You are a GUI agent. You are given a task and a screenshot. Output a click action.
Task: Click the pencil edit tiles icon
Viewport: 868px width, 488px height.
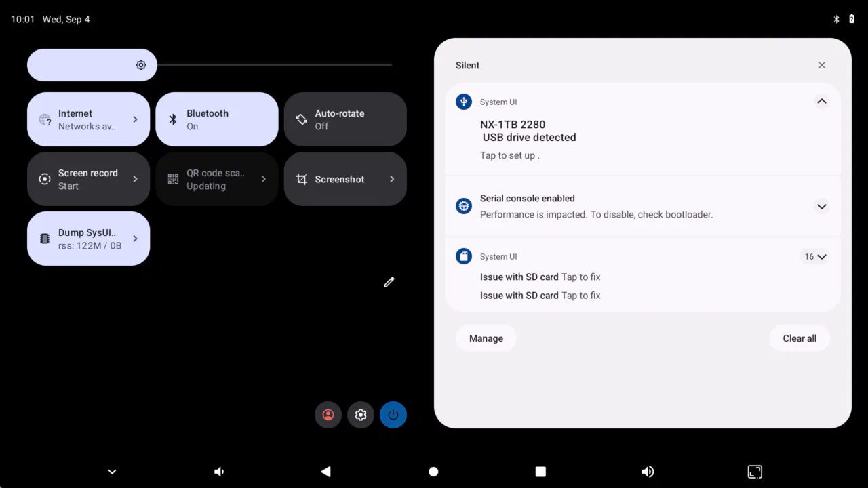[x=389, y=282]
